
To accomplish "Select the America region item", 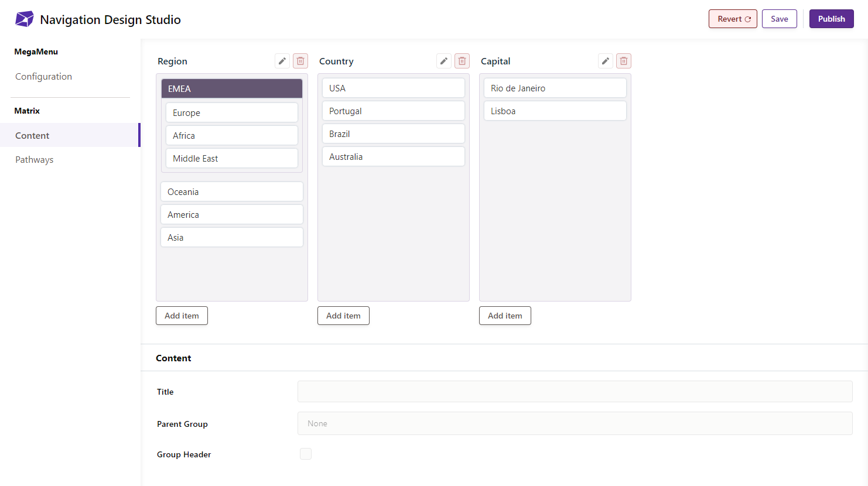I will [232, 214].
